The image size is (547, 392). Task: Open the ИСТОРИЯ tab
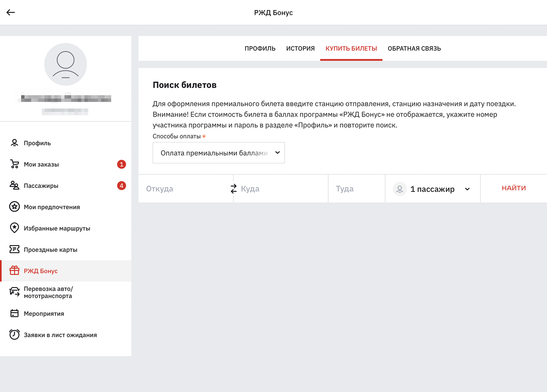[300, 49]
